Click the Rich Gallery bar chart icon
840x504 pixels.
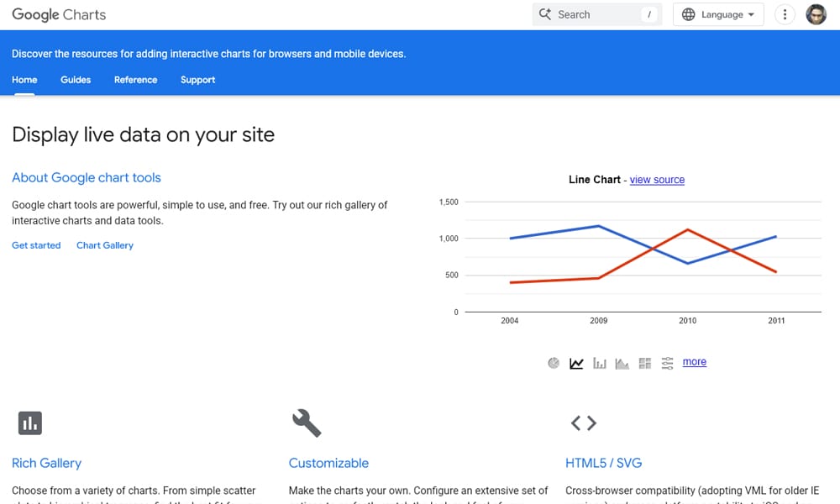click(x=30, y=423)
